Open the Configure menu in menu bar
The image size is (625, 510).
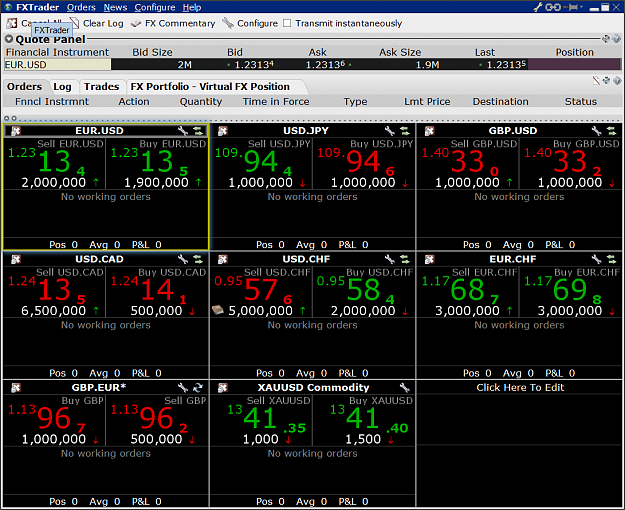tap(155, 7)
